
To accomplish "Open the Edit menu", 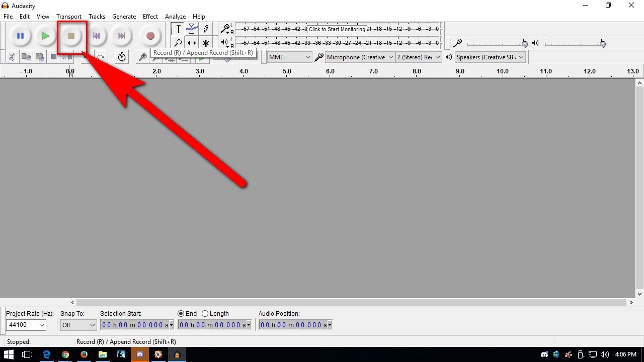I will pyautogui.click(x=25, y=17).
